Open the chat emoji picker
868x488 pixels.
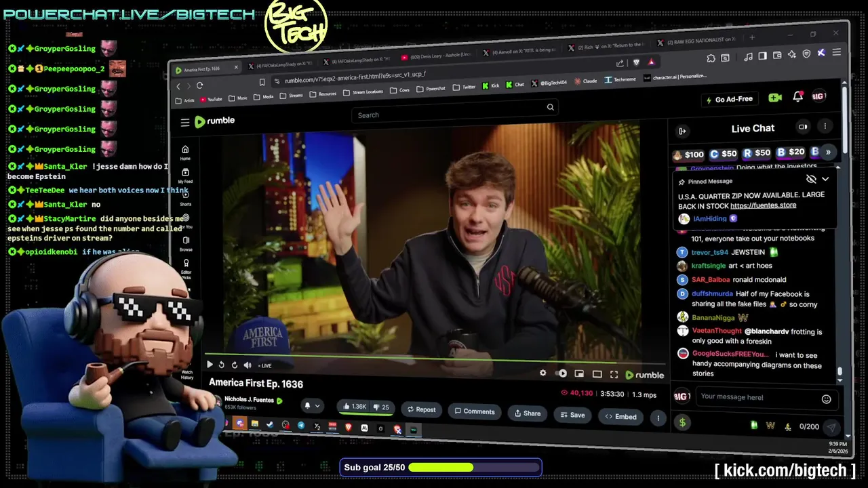click(x=826, y=399)
